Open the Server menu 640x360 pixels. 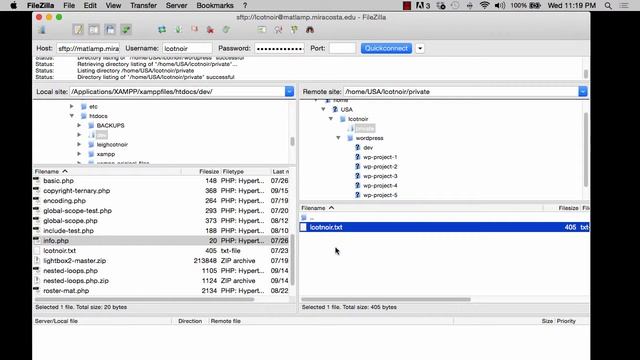(x=176, y=5)
